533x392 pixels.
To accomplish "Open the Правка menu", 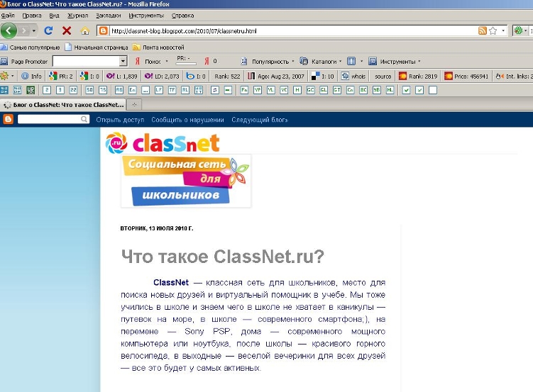I will point(32,16).
